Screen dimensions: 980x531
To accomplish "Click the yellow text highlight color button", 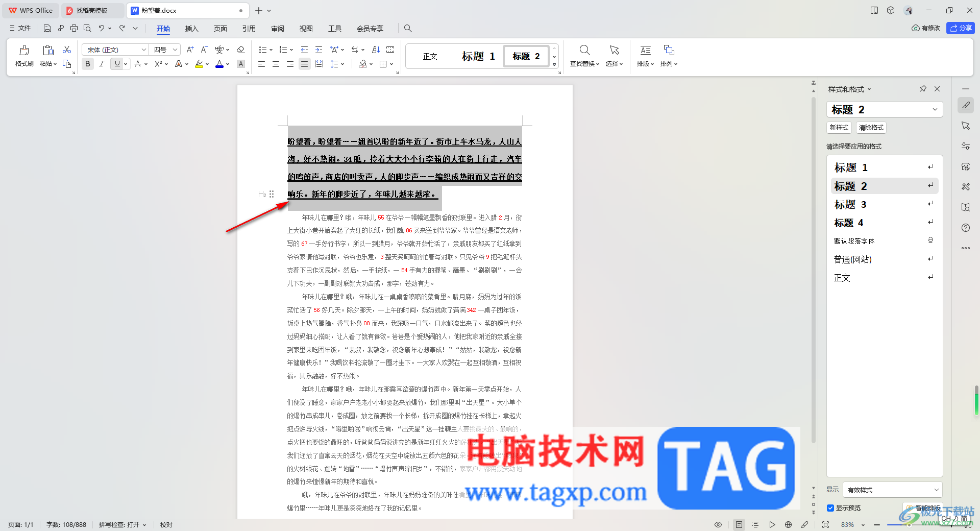I will point(199,64).
